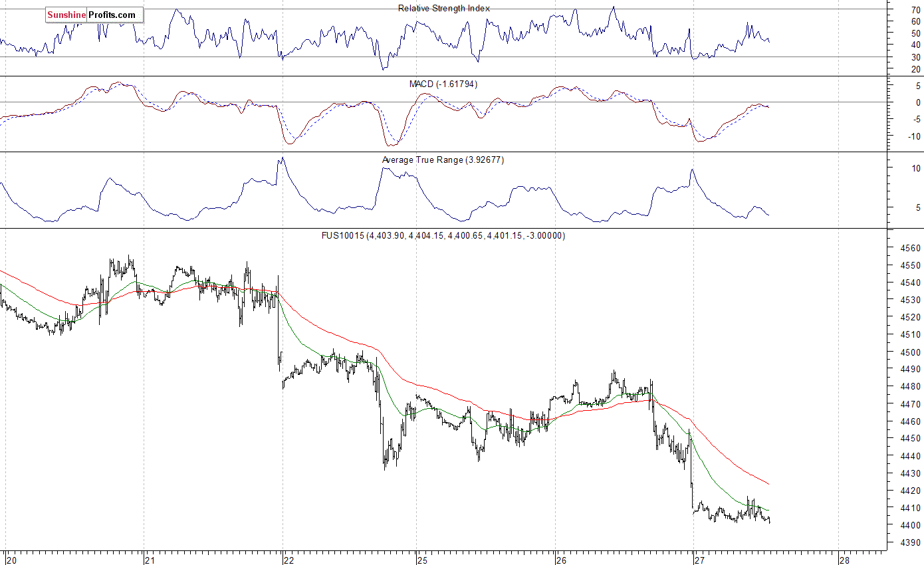Click date label 21 on time axis
The width and height of the screenshot is (924, 565).
tap(150, 560)
